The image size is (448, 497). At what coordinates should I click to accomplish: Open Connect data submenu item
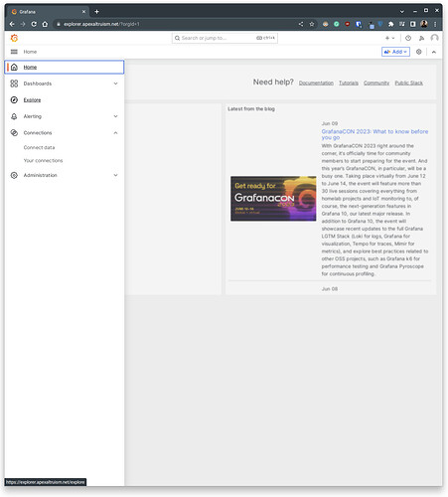pyautogui.click(x=39, y=147)
